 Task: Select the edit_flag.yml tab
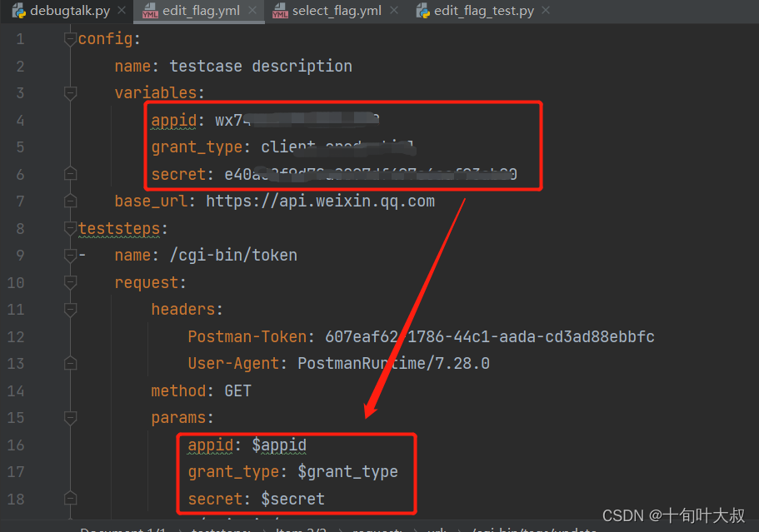(201, 11)
